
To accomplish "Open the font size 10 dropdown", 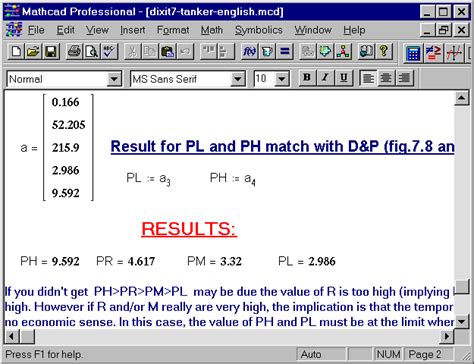I will (x=282, y=79).
